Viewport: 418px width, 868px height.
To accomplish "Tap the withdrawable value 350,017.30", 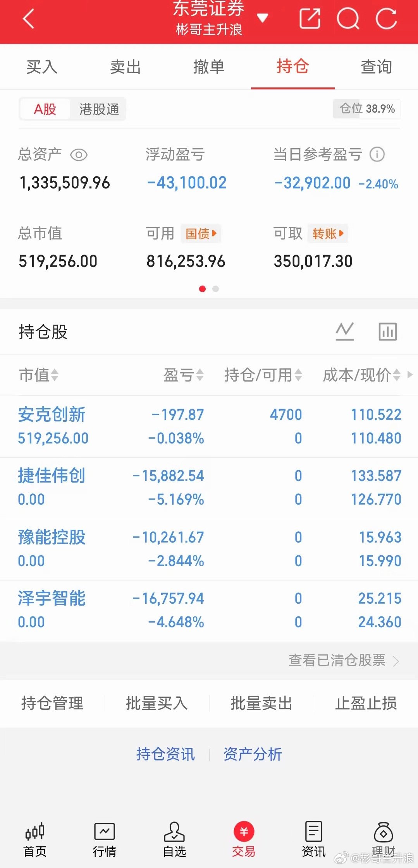I will [x=313, y=262].
